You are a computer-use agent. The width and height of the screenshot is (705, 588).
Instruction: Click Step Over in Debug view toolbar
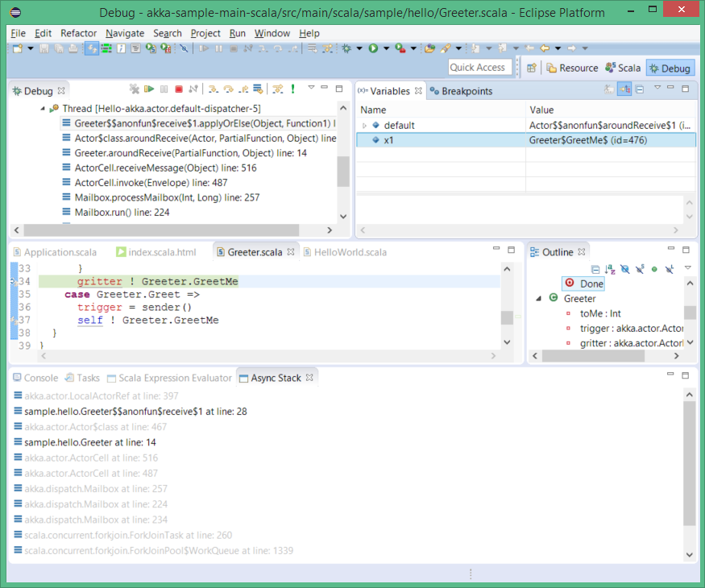pos(228,89)
